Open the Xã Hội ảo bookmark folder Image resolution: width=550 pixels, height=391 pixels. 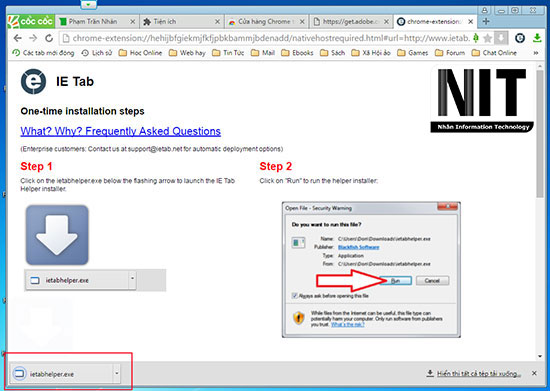coord(371,53)
